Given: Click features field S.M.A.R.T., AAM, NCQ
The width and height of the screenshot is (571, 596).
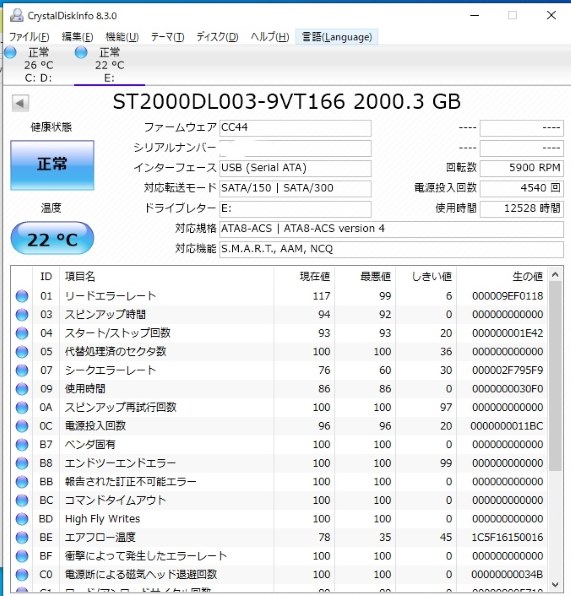Looking at the screenshot, I should click(x=391, y=249).
